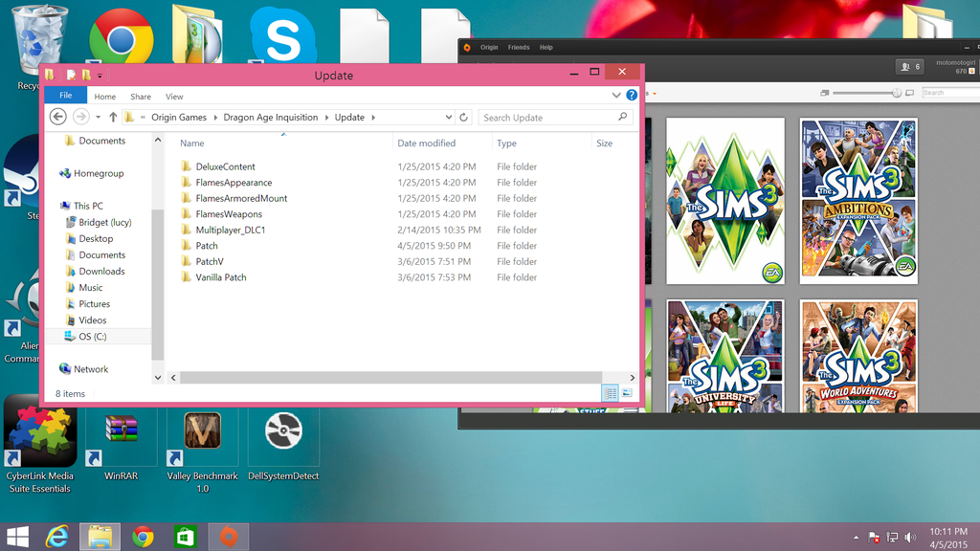Select OS (C:) in navigation pane

[x=92, y=337]
